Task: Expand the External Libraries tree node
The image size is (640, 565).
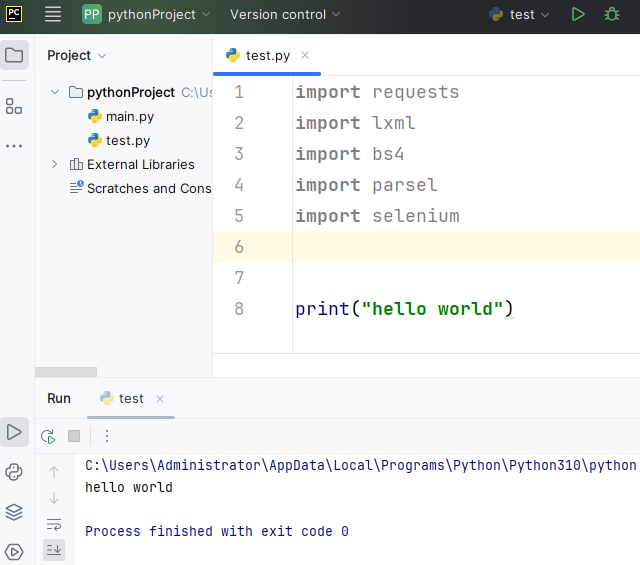Action: pos(55,164)
